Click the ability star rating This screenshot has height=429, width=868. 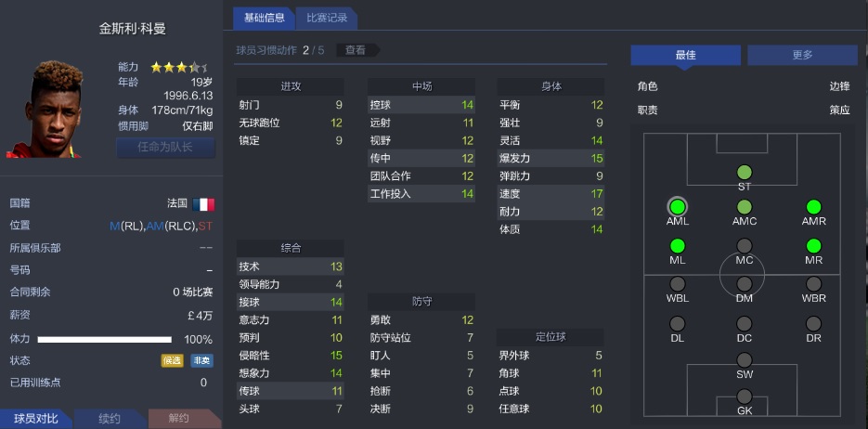[179, 68]
